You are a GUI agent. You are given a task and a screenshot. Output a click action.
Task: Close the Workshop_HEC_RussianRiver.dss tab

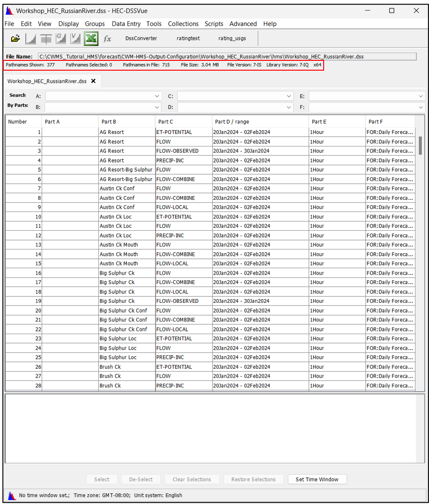[93, 81]
